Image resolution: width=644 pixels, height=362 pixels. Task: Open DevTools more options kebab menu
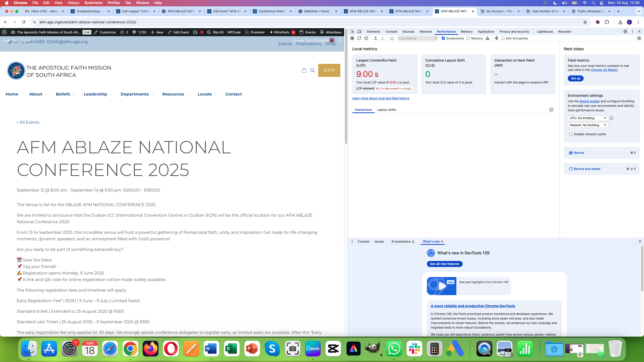632,31
